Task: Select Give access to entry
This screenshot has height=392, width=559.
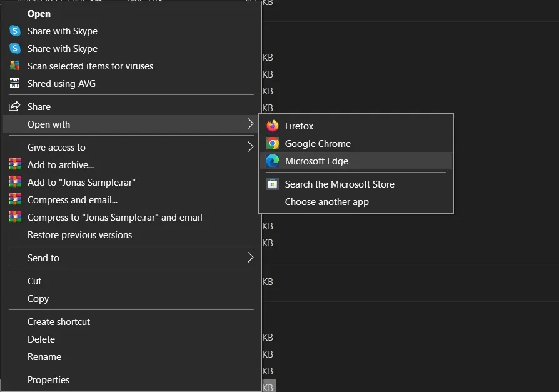Action: [131, 147]
